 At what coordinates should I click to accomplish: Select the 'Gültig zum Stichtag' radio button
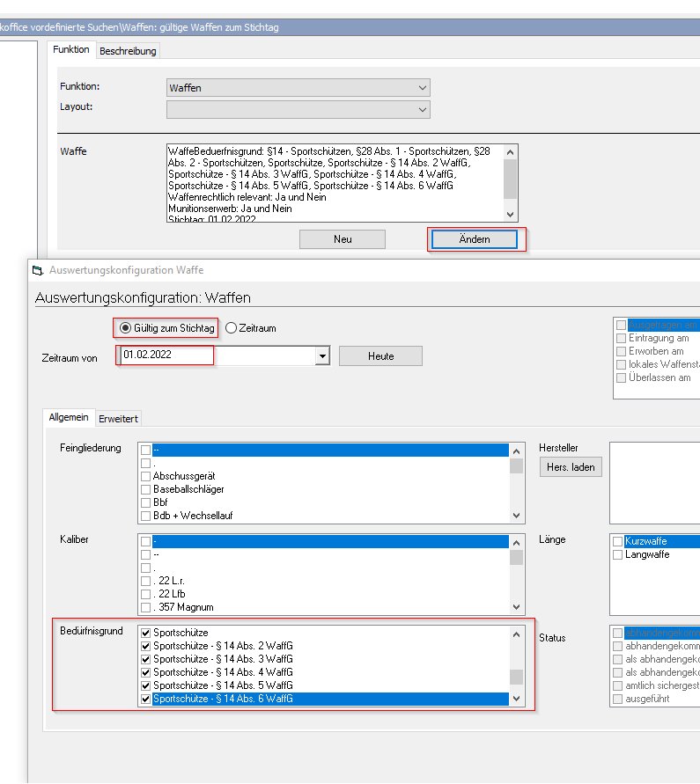(125, 328)
